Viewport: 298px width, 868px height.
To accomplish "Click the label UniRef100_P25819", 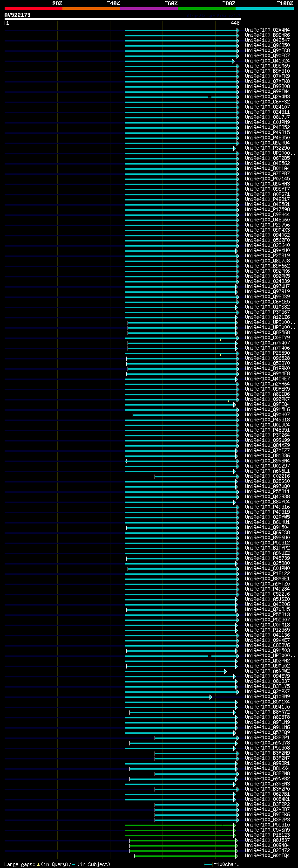I will 267,256.
